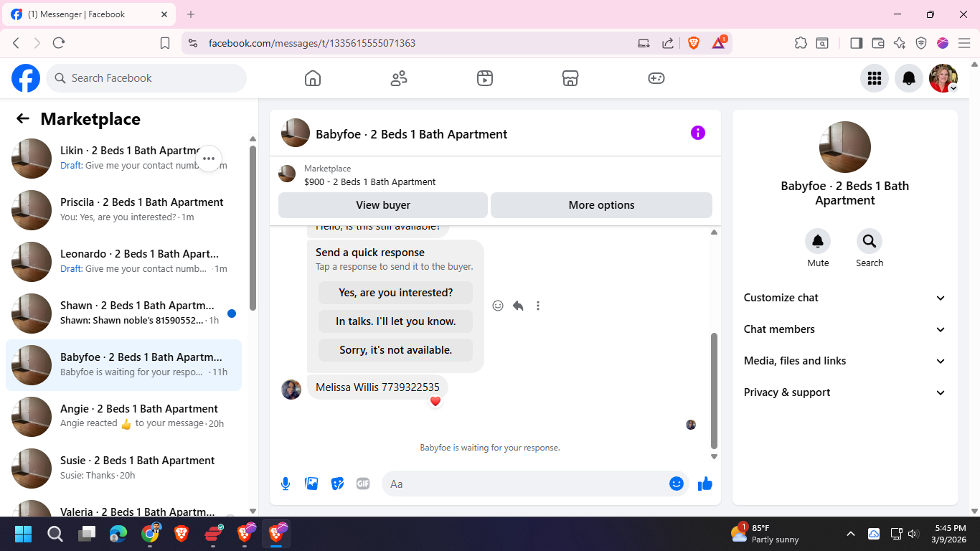Expand Chat members section
This screenshot has height=551, width=980.
click(845, 329)
